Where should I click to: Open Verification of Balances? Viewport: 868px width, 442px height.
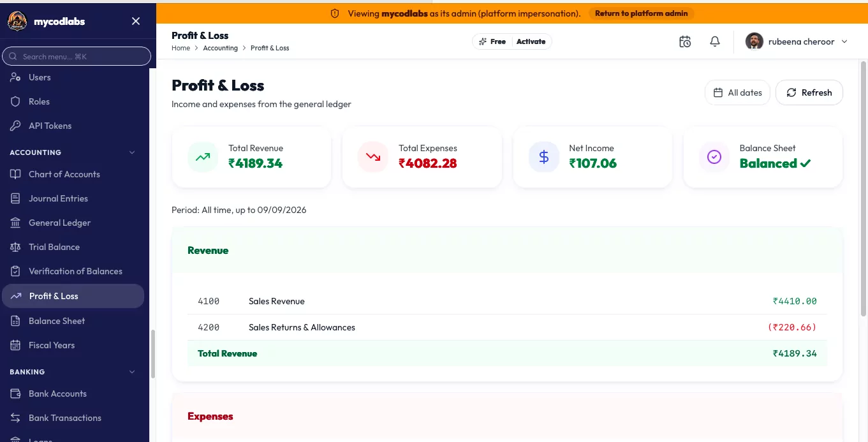pyautogui.click(x=75, y=271)
